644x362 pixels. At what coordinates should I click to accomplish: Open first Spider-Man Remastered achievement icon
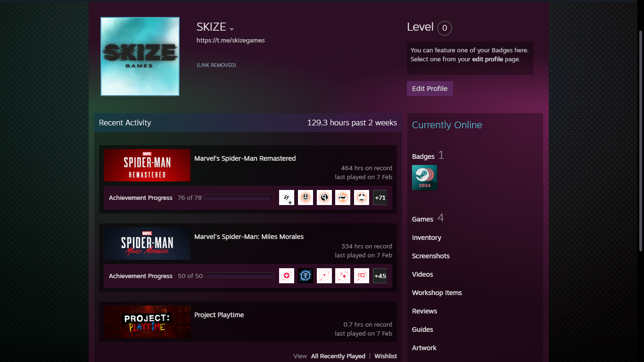point(287,197)
